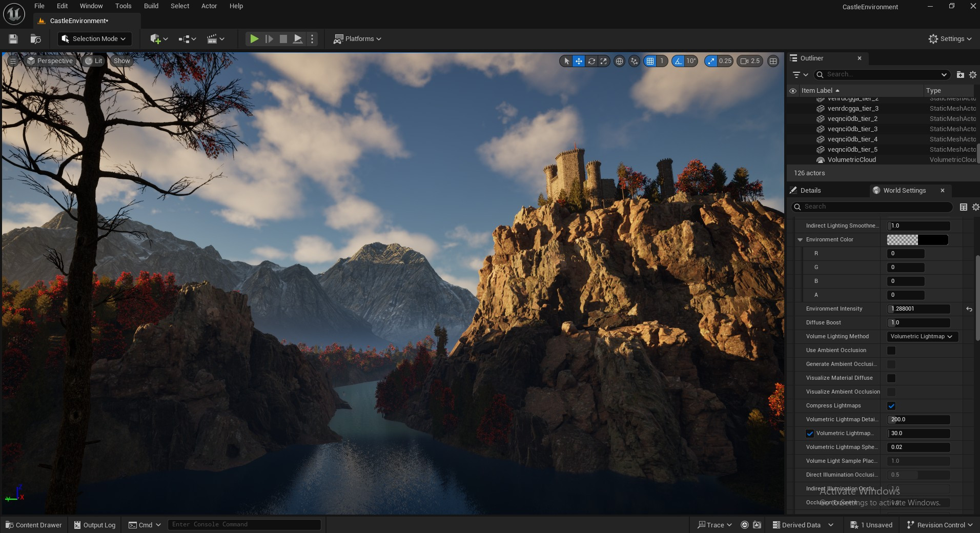Activate the Rotate tool

591,61
